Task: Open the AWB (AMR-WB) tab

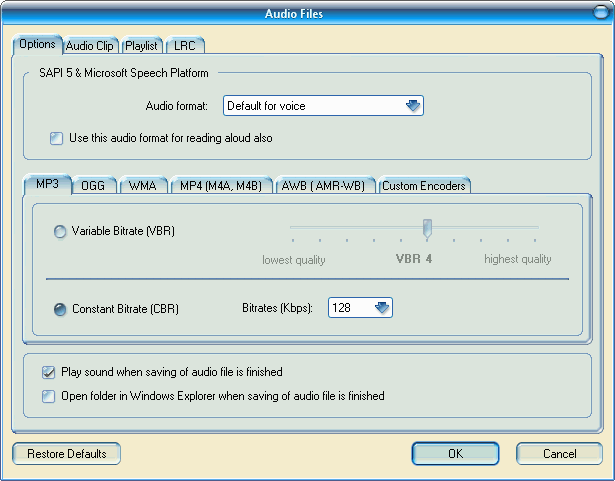Action: tap(326, 186)
